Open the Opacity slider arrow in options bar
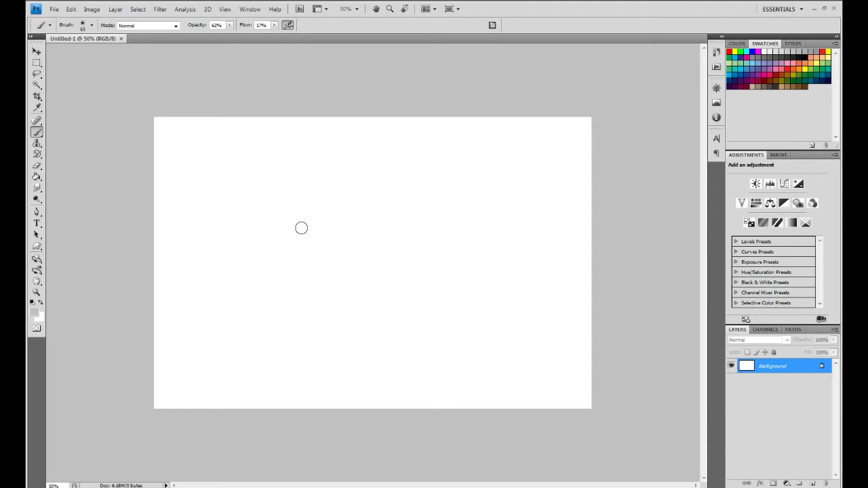 point(229,25)
